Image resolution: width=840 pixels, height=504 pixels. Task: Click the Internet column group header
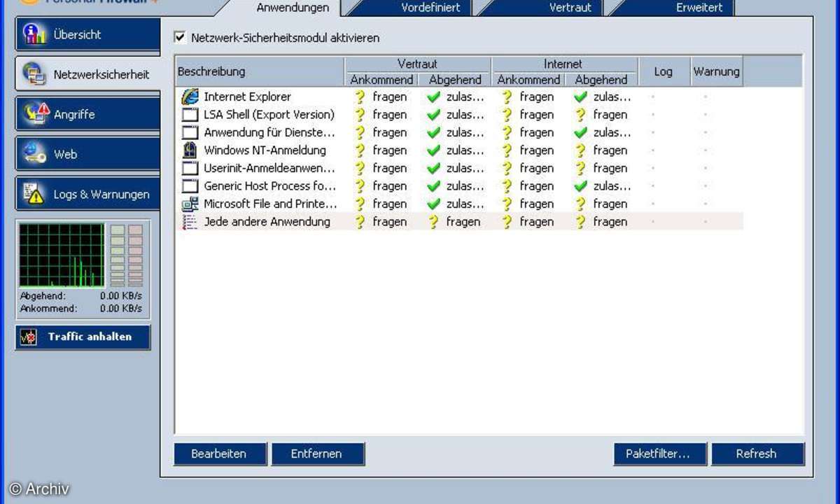[563, 64]
